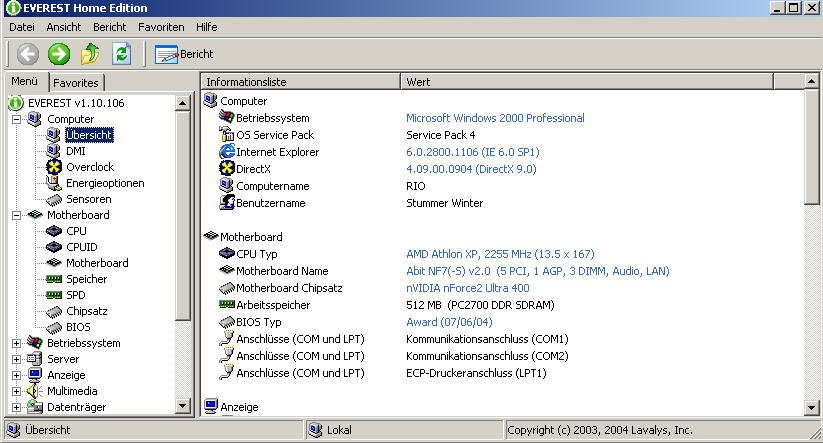Click the Internet Explorer icon in information list
Viewport: 823px width, 443px height.
(227, 152)
